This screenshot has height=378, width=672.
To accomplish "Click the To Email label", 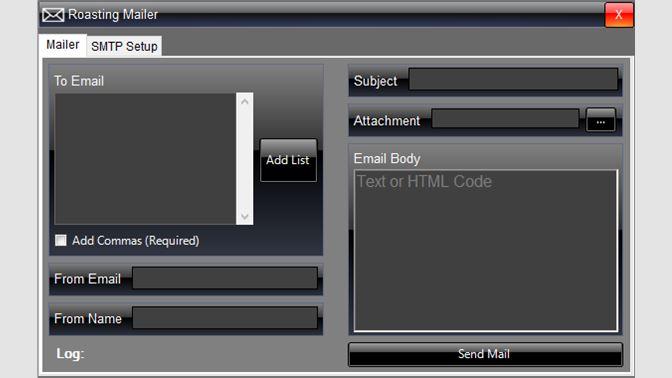I will coord(79,81).
